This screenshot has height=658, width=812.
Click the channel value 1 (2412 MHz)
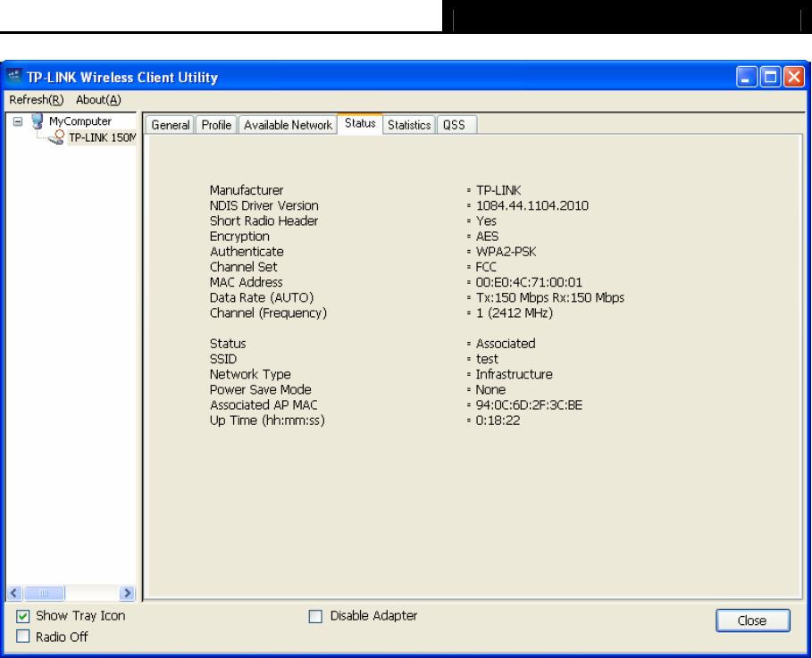(x=515, y=312)
